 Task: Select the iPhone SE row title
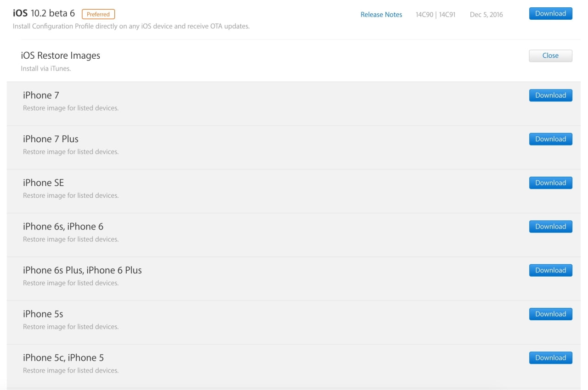(43, 183)
